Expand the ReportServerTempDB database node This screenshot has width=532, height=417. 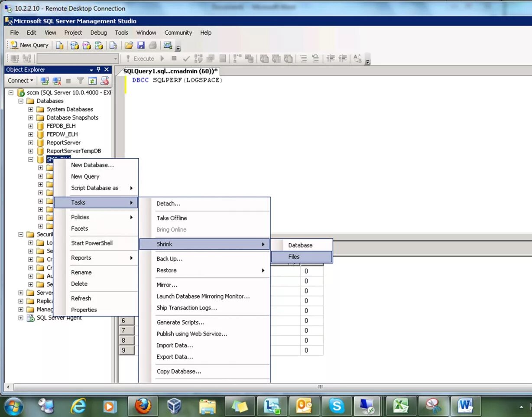tap(31, 151)
